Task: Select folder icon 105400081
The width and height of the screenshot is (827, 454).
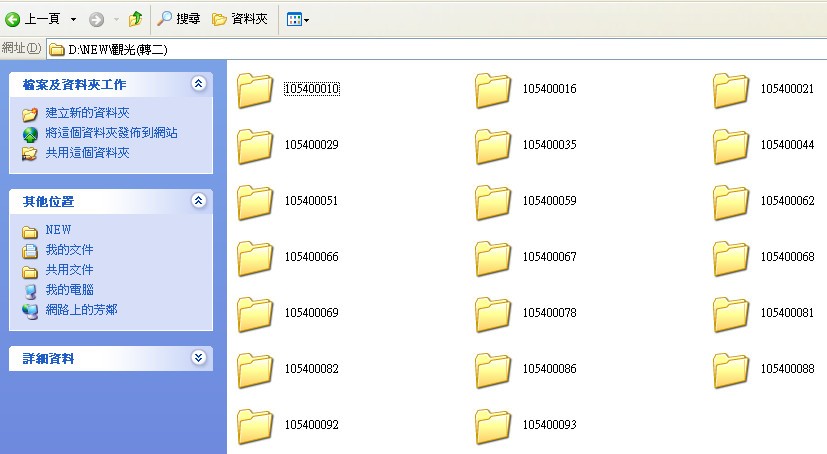Action: pos(730,315)
